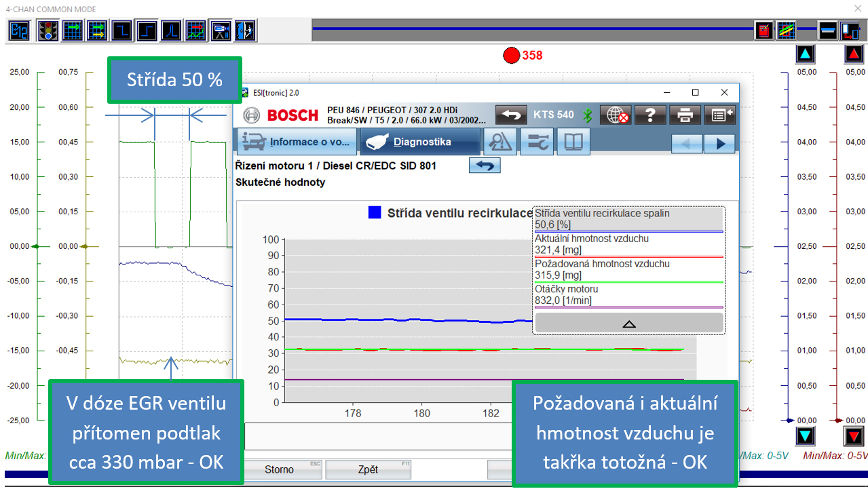Click the KTS 540 device label

(x=554, y=115)
